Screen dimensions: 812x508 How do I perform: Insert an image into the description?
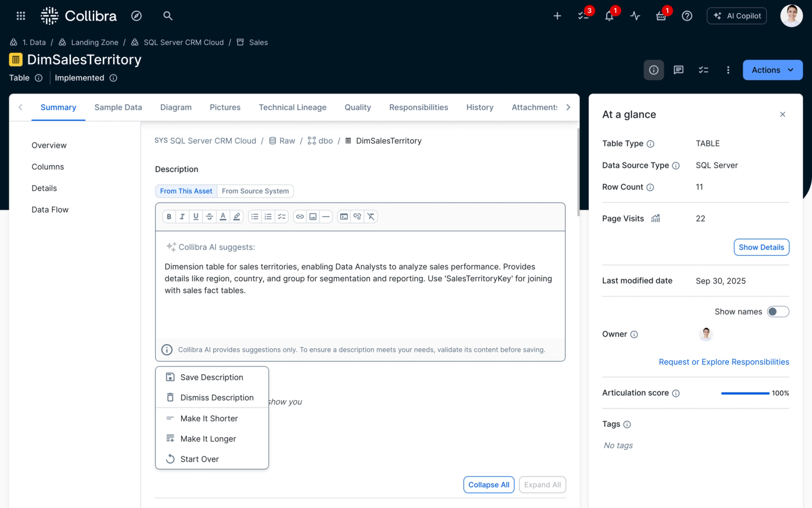tap(313, 217)
